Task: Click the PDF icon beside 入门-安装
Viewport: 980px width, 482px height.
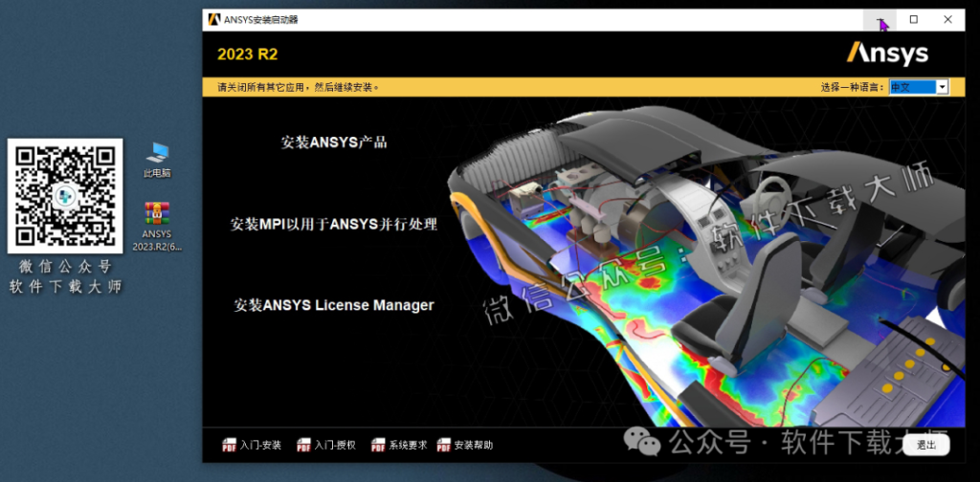Action: point(230,445)
